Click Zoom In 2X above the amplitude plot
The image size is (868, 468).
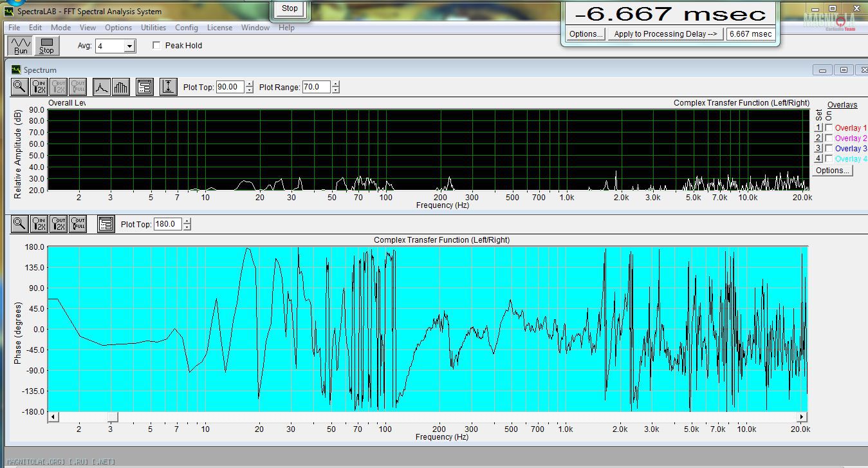tap(39, 87)
